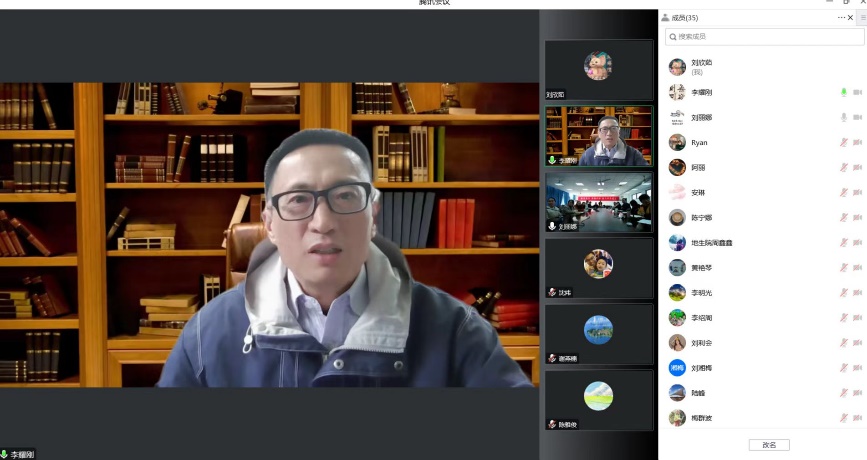
Task: Click the 改名 rename button
Action: coord(769,445)
